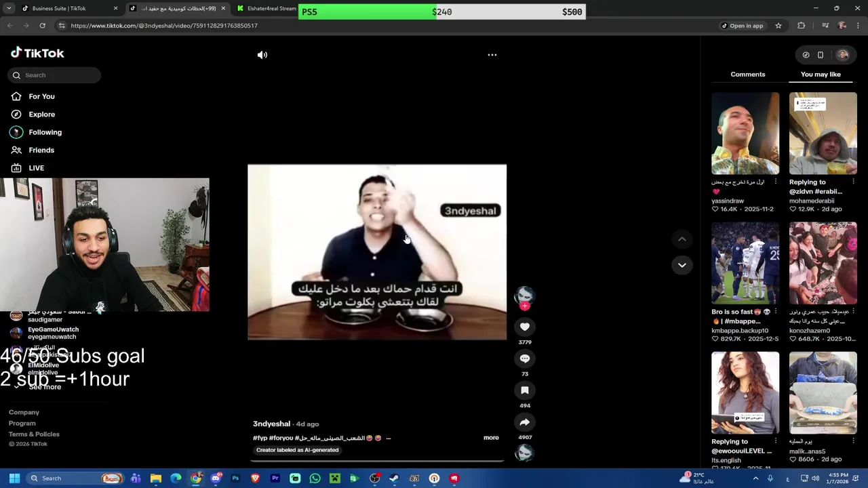Click the mobile phone icon near profile

click(821, 55)
